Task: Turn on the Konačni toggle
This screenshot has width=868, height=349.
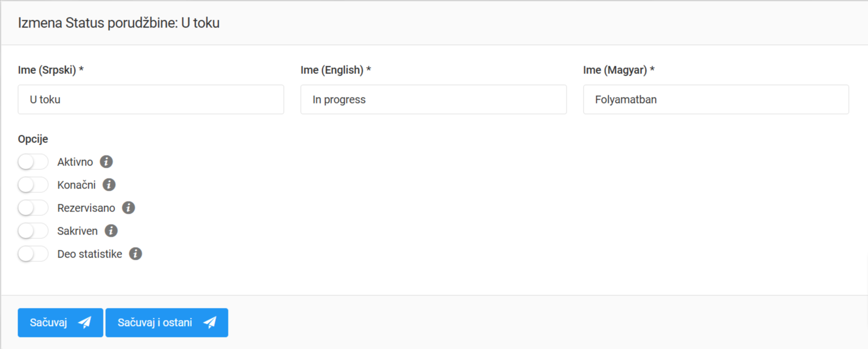Action: pos(33,185)
